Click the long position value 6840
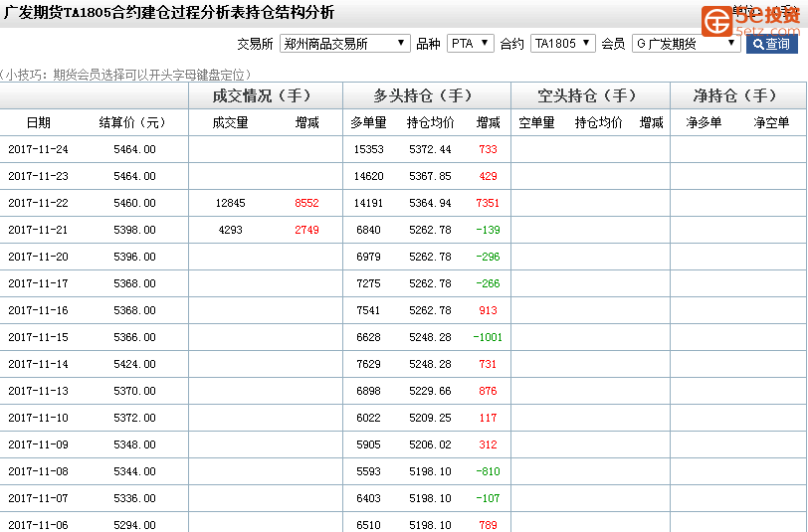 (368, 230)
